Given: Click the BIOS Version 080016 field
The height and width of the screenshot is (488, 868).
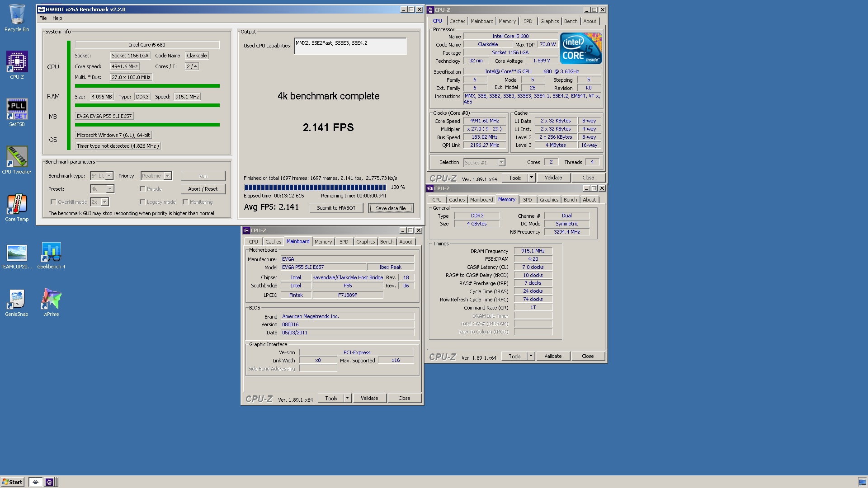Looking at the screenshot, I should 347,324.
